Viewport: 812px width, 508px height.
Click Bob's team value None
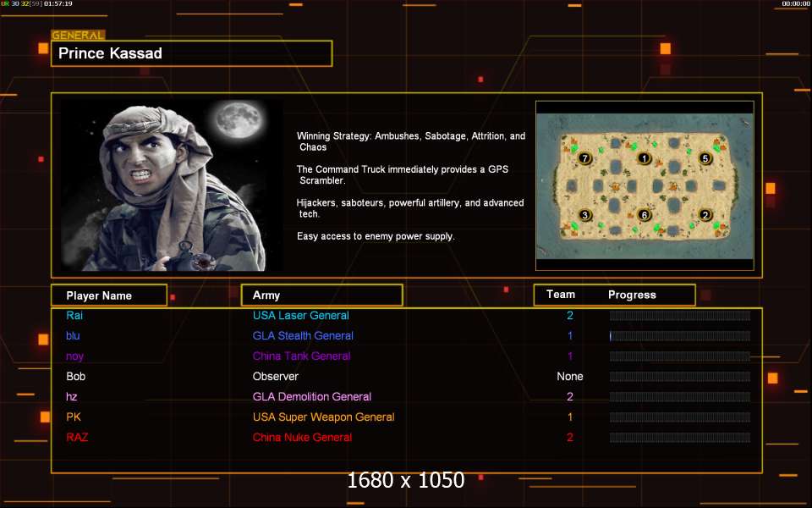[569, 376]
